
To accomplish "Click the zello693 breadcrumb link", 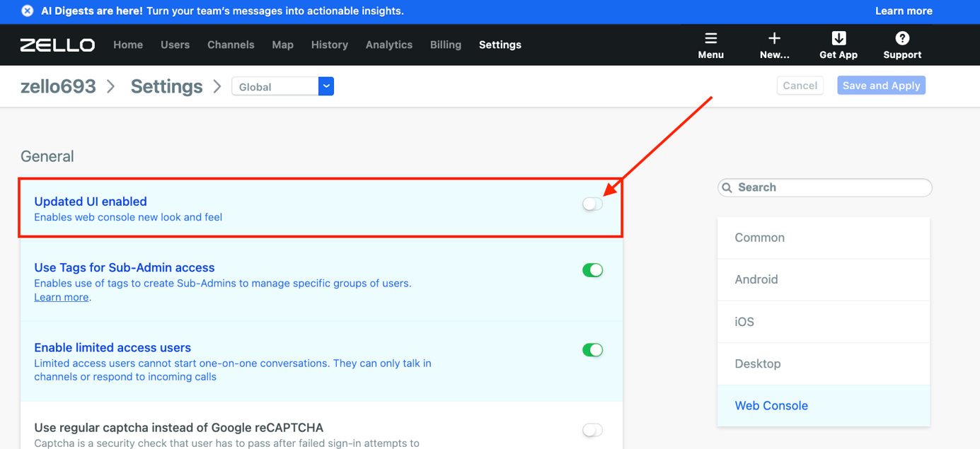I will (58, 86).
